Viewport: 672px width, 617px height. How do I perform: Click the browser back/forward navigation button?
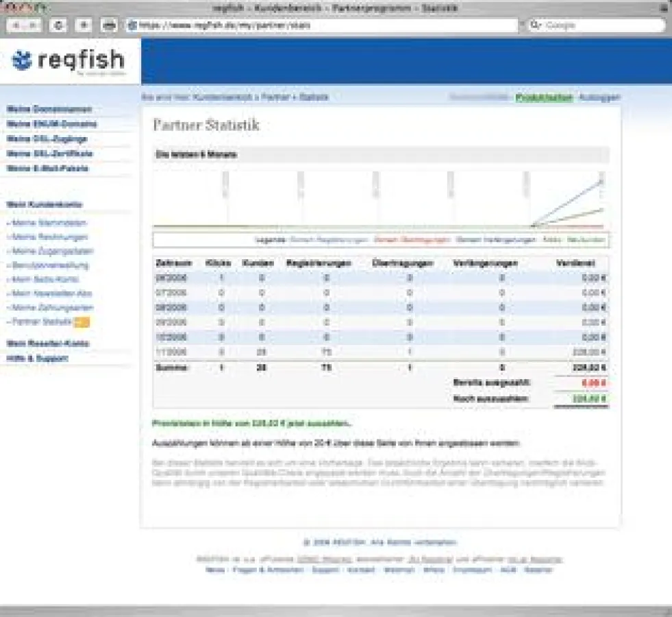coord(25,25)
